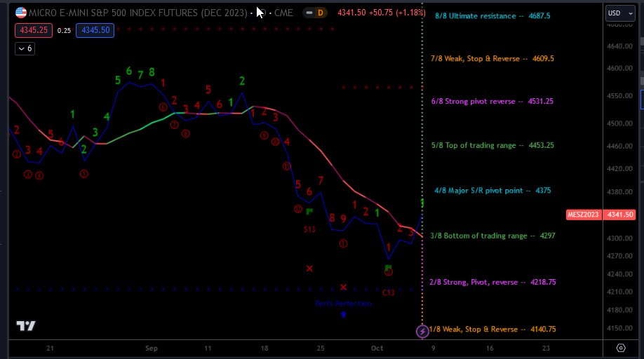Screen dimensions: 644x359
Task: Click the 3/8 Bottom of trading range label
Action: pyautogui.click(x=492, y=236)
